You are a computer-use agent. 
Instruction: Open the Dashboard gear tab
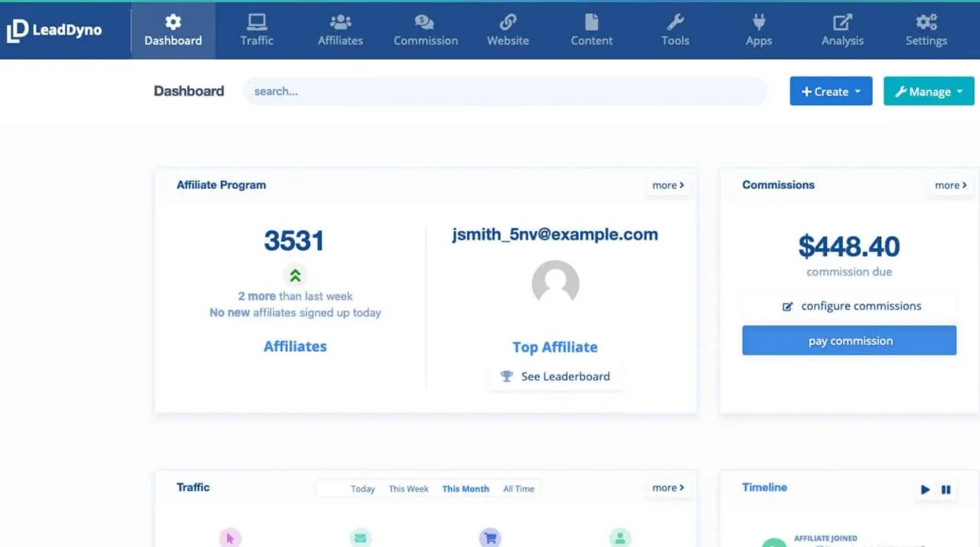pyautogui.click(x=173, y=31)
